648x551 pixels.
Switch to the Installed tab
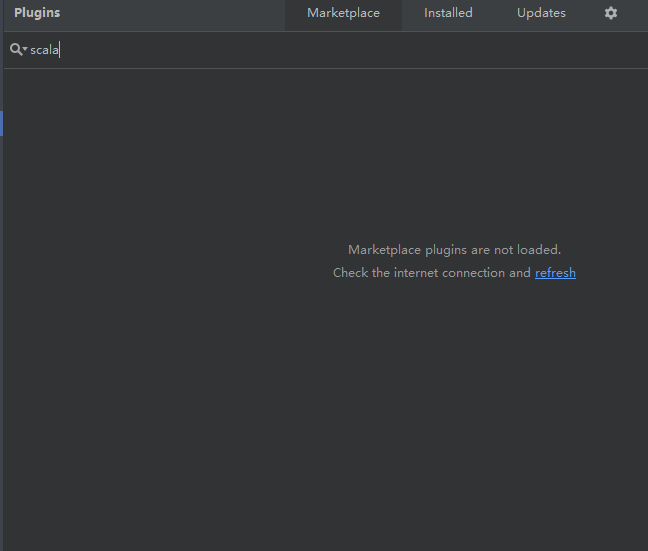coord(448,13)
